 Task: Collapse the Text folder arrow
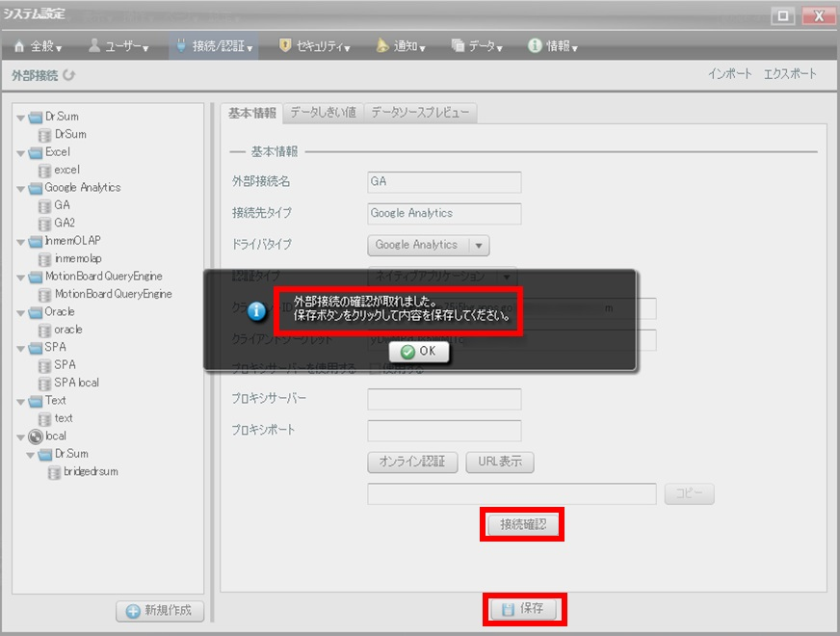point(21,402)
